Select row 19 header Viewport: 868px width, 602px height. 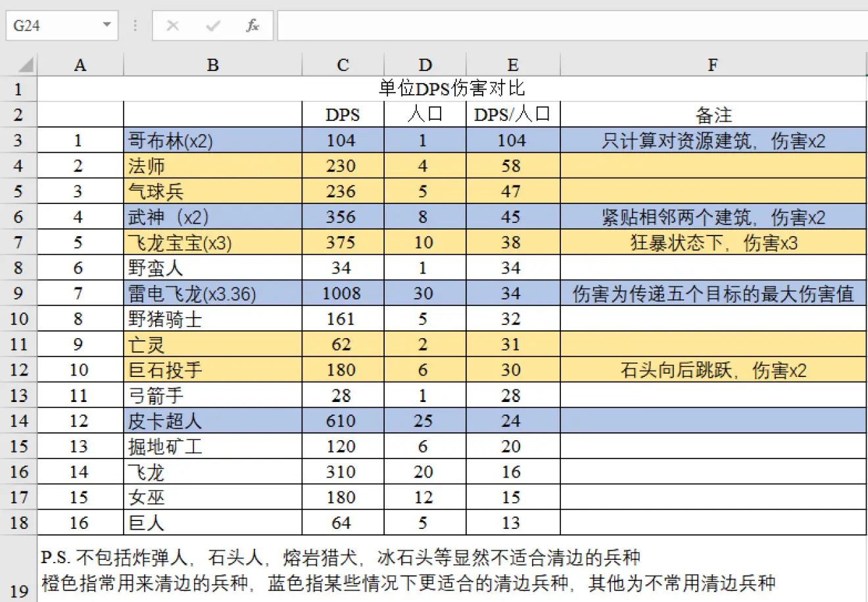click(18, 568)
